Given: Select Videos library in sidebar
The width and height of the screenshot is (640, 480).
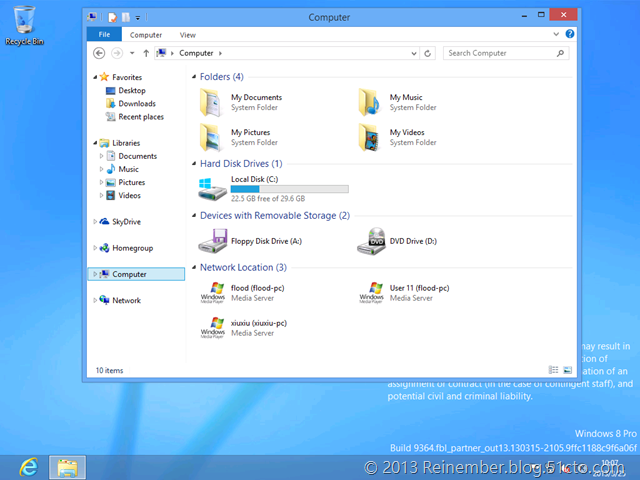Looking at the screenshot, I should click(x=129, y=195).
